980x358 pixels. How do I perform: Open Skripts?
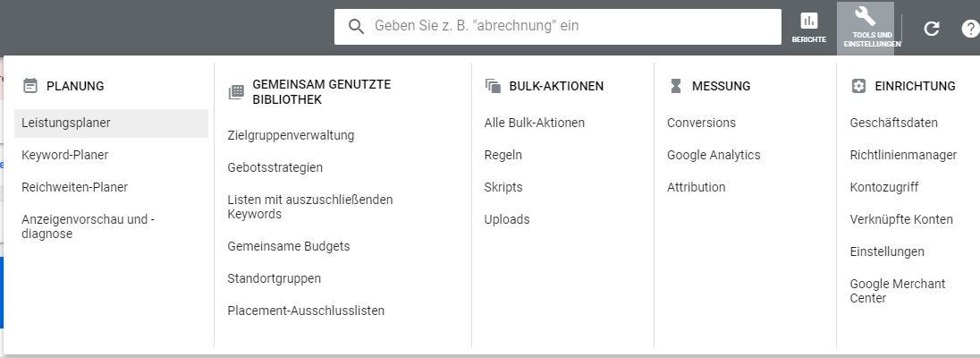pyautogui.click(x=503, y=187)
